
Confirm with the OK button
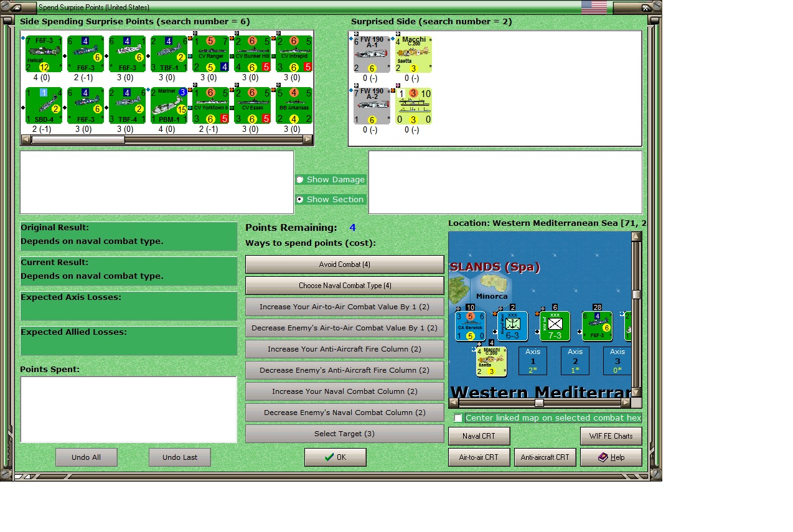pos(335,457)
